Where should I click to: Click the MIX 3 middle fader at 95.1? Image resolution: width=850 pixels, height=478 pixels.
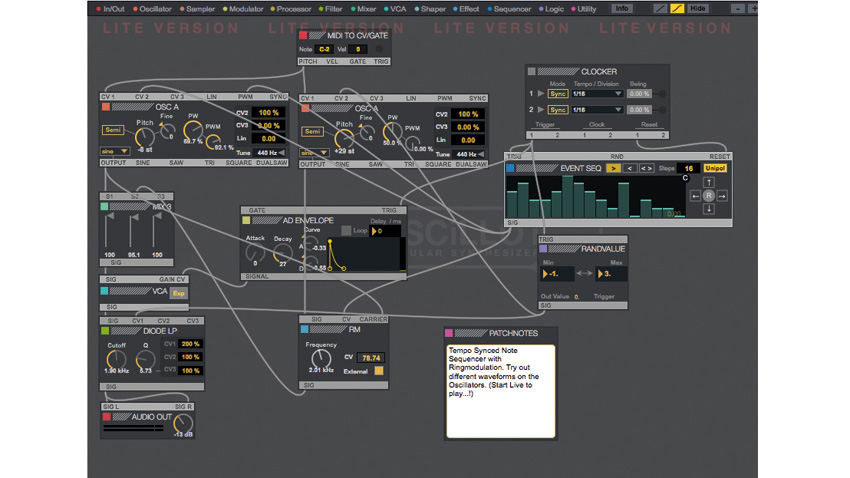133,217
